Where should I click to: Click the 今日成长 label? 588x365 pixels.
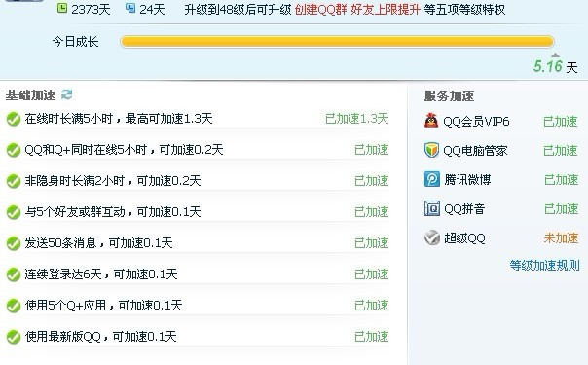click(75, 41)
